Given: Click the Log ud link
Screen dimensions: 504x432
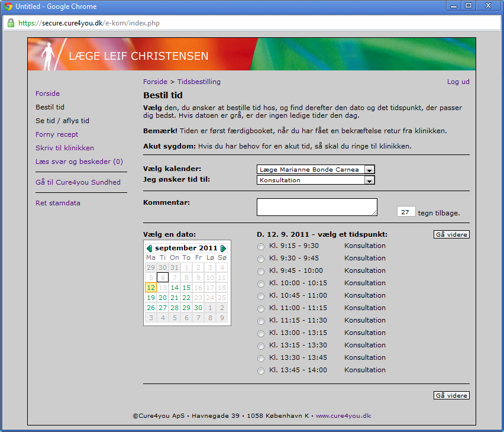Looking at the screenshot, I should pos(458,82).
